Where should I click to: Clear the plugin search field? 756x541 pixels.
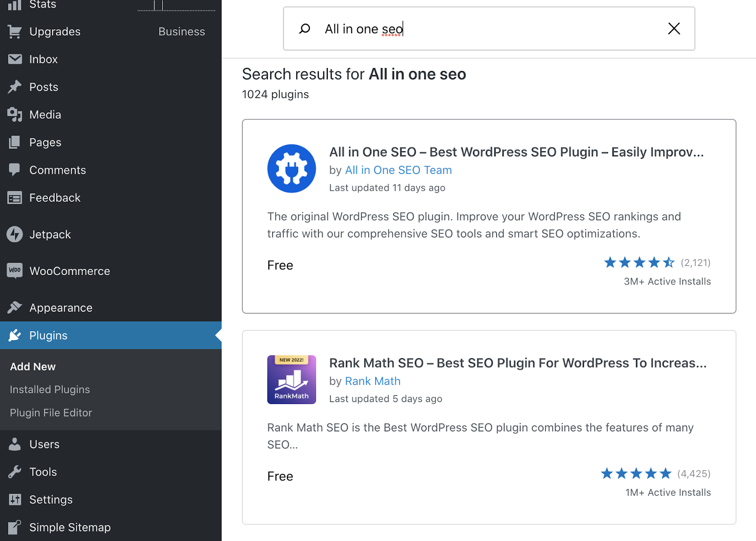674,29
